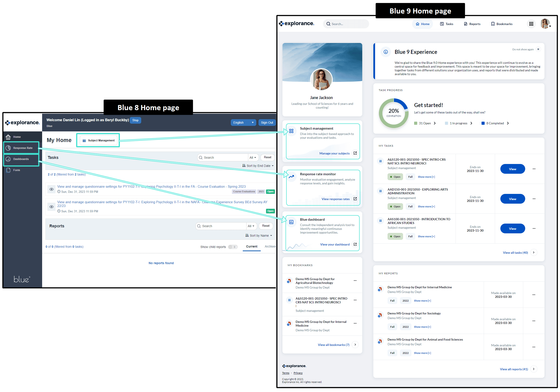This screenshot has height=392, width=560.
Task: Switch to Archived reports tab
Action: [x=270, y=246]
